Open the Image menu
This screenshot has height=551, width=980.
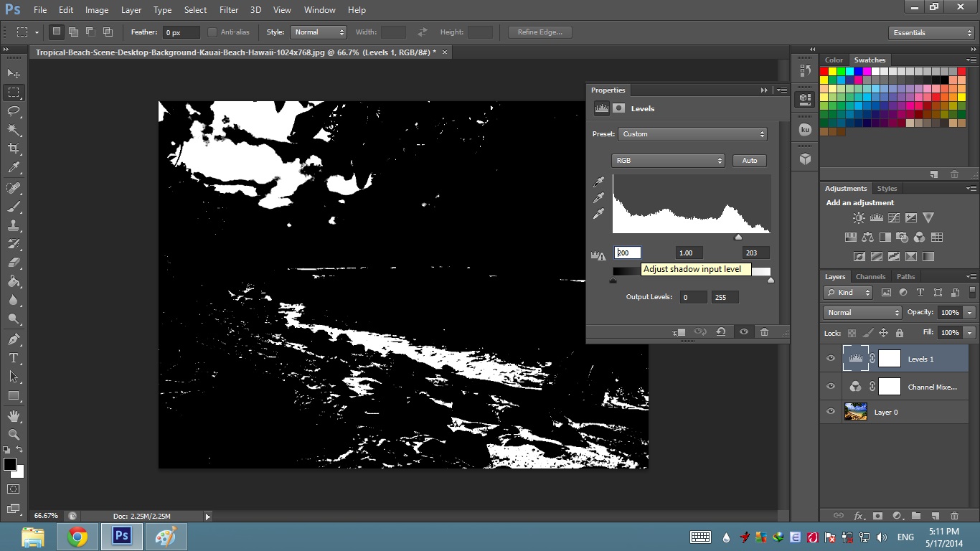coord(97,10)
